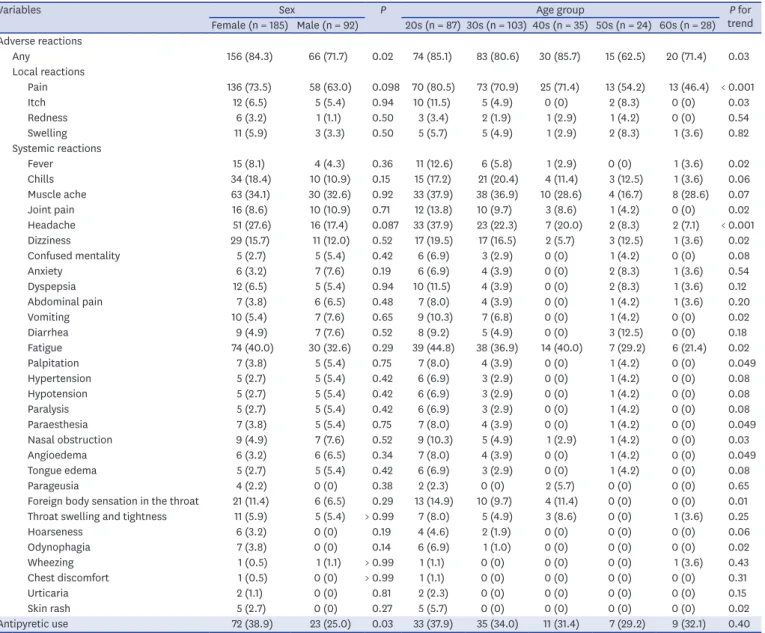Image resolution: width=765 pixels, height=633 pixels.
Task: Click the 'Systemic reactions' subsection label
Action: pyautogui.click(x=57, y=148)
